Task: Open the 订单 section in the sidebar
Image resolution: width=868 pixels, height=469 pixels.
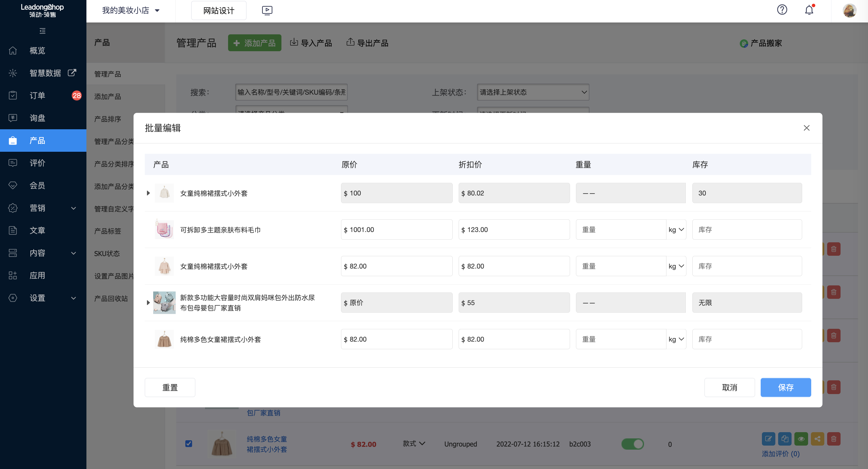Action: 37,96
